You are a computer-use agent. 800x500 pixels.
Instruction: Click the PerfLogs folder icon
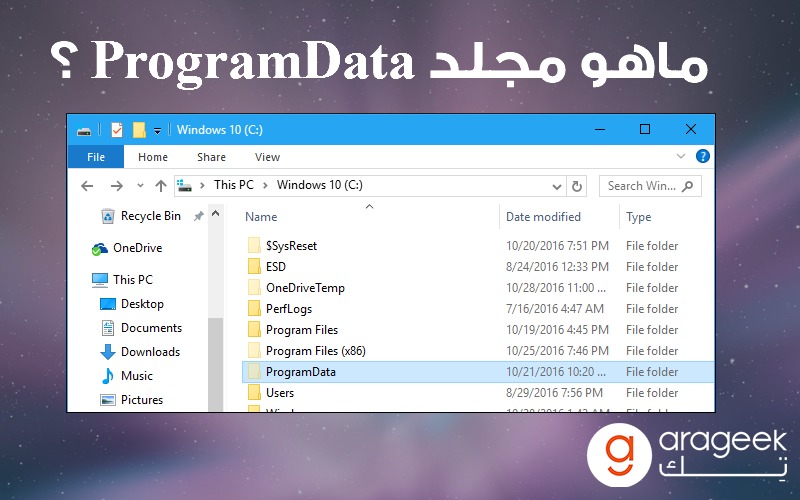click(254, 308)
